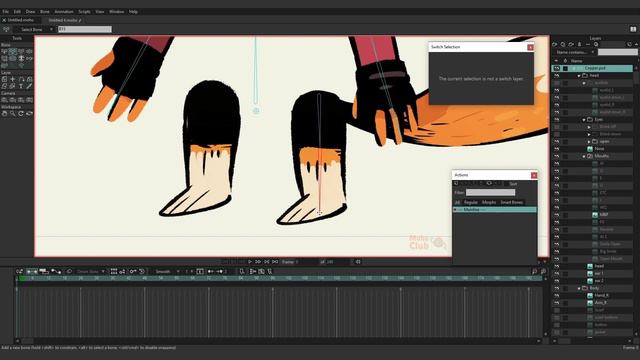Open the Bone menu
The width and height of the screenshot is (640, 360).
44,12
